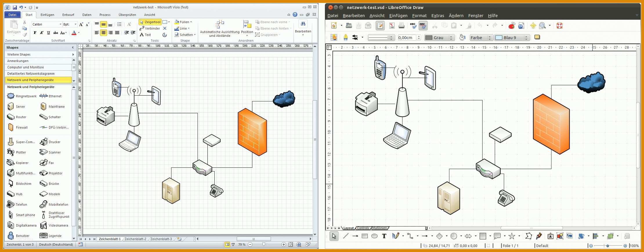Toggle underline U in Visio ribbon

point(48,33)
